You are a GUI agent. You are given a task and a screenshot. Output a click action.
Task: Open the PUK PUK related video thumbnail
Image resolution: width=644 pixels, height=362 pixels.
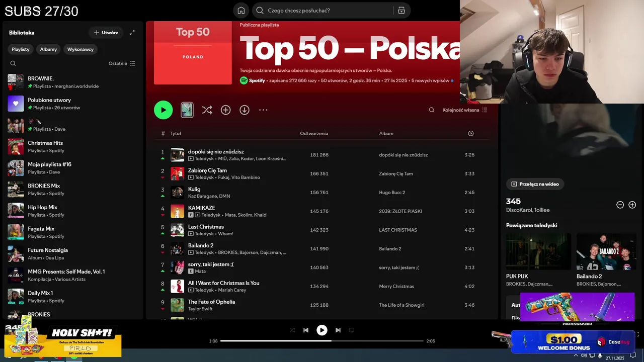click(x=538, y=251)
